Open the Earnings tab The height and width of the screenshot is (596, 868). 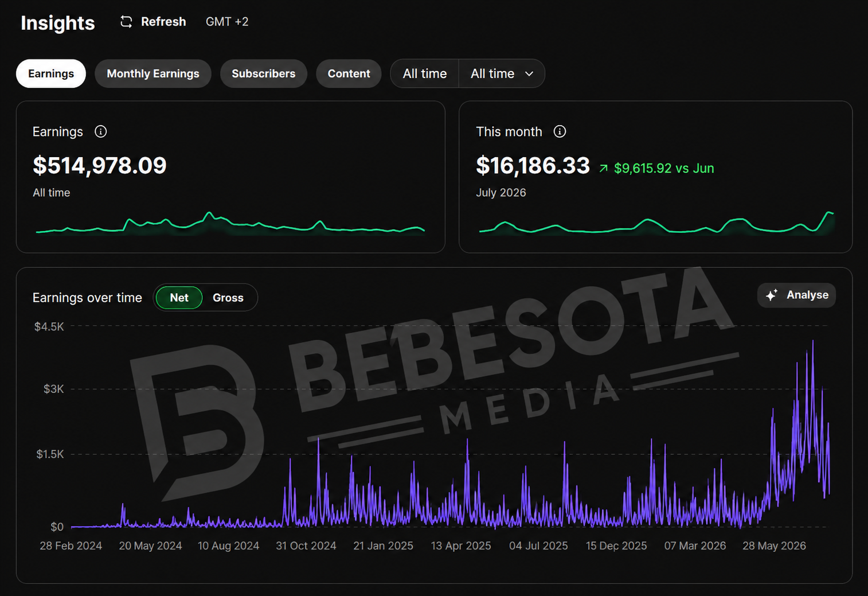point(51,73)
